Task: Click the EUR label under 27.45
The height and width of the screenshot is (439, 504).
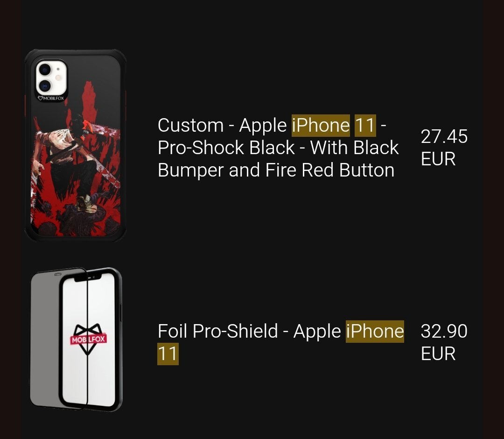Action: [x=438, y=159]
